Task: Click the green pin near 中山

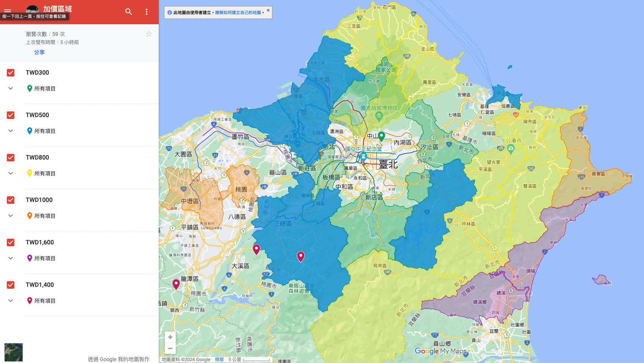Action: click(x=381, y=136)
